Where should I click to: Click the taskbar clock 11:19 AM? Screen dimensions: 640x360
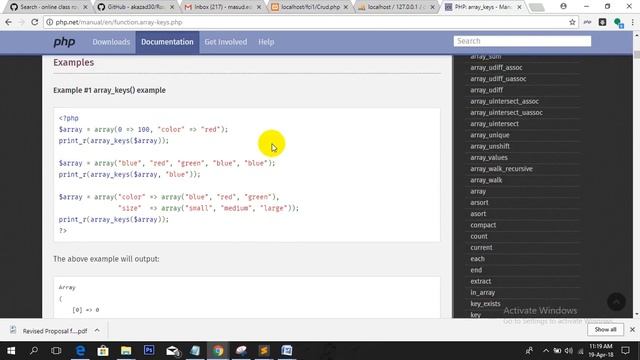(x=601, y=351)
